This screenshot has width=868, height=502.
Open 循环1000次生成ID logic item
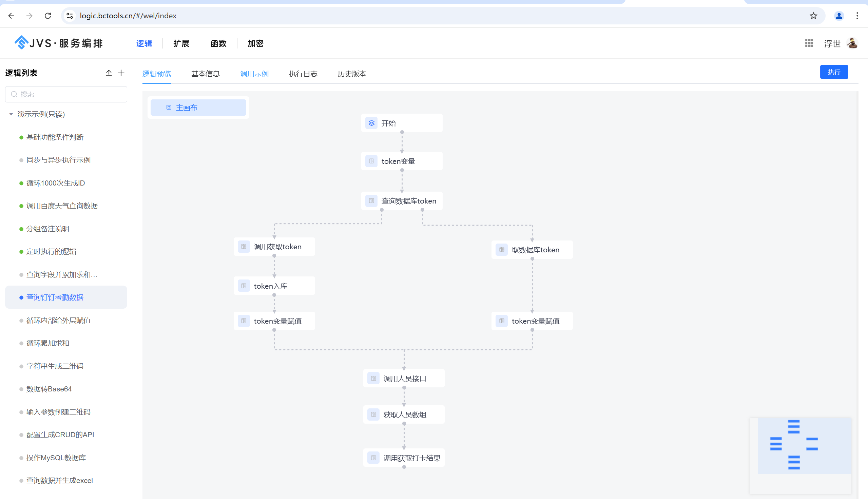pos(55,183)
